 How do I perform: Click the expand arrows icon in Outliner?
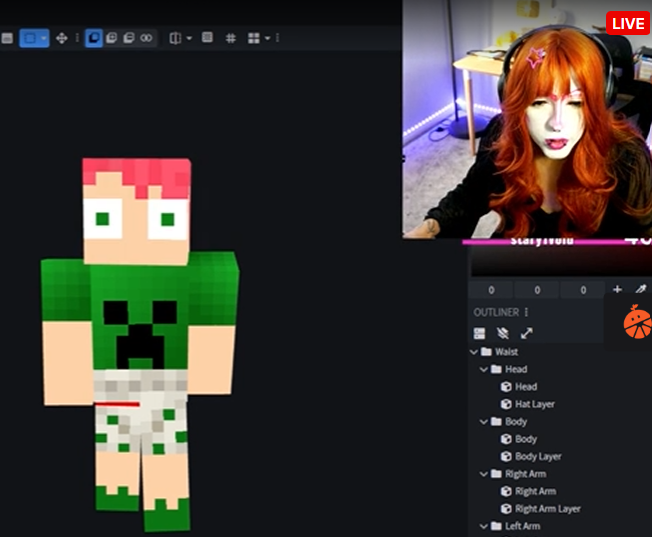[526, 333]
